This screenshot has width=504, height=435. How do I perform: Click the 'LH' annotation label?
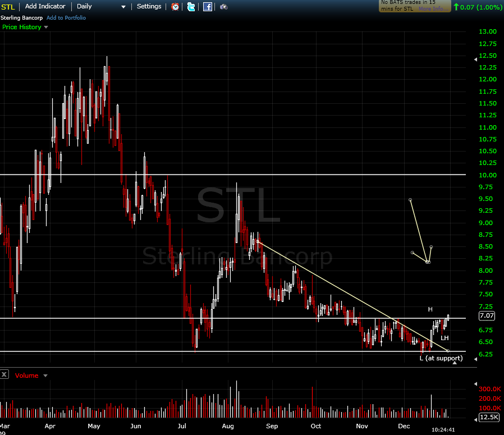click(445, 338)
